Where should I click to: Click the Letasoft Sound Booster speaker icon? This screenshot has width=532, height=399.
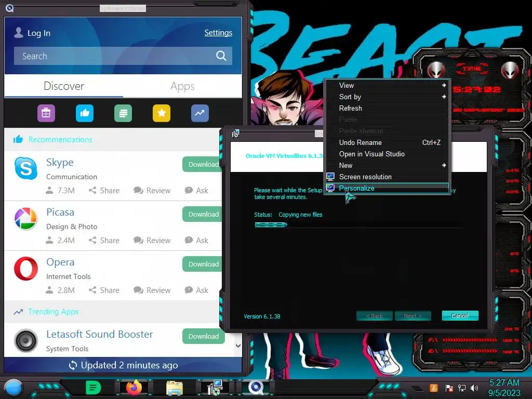26,341
